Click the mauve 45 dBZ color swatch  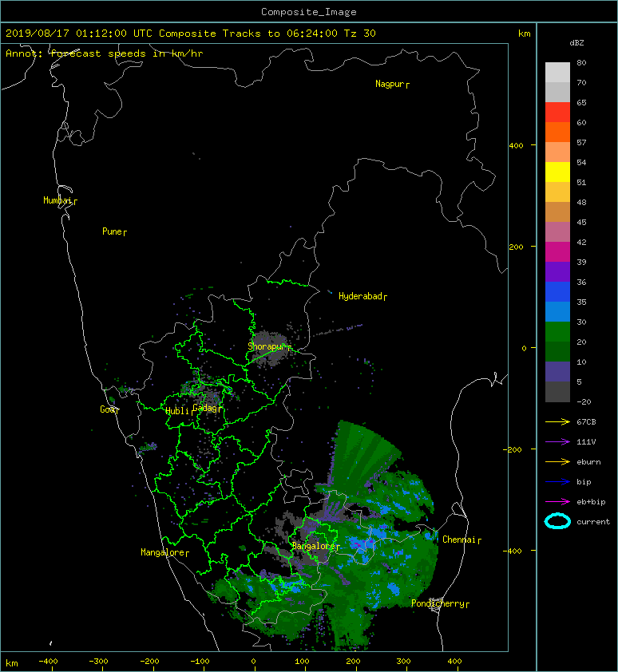(557, 231)
